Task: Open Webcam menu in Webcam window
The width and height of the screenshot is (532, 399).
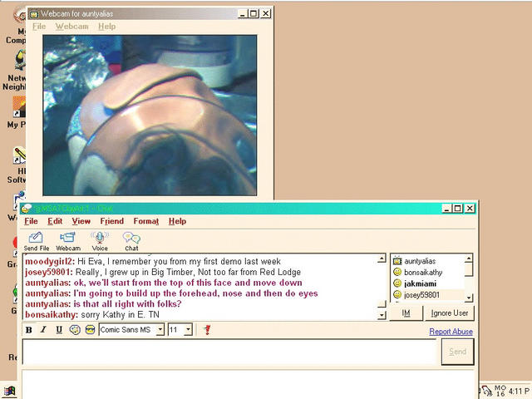Action: (x=72, y=27)
